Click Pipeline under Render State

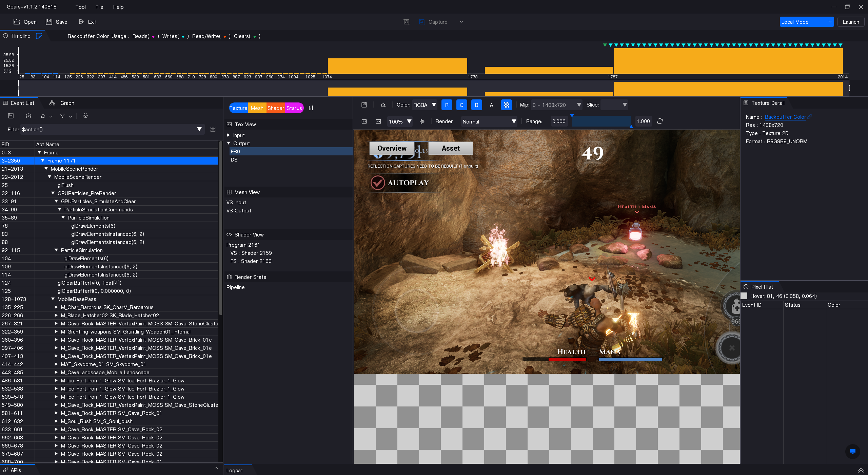click(235, 287)
